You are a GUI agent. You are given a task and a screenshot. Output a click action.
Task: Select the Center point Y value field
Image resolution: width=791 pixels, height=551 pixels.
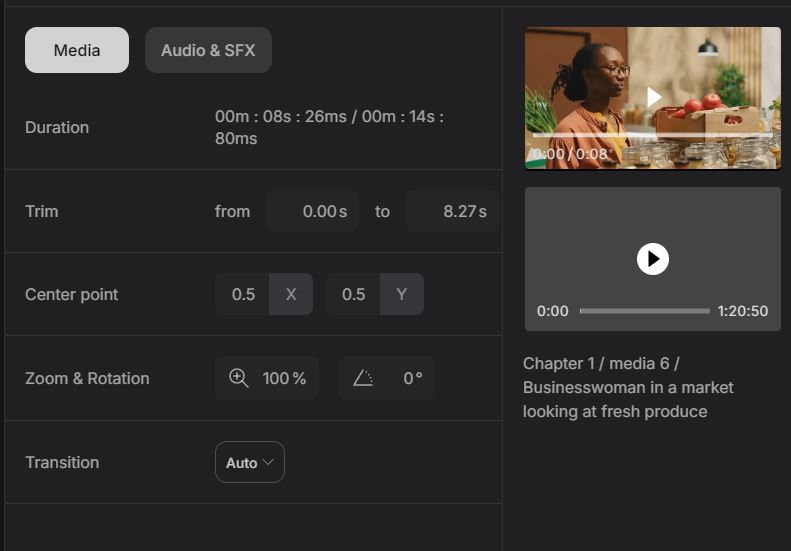(353, 294)
